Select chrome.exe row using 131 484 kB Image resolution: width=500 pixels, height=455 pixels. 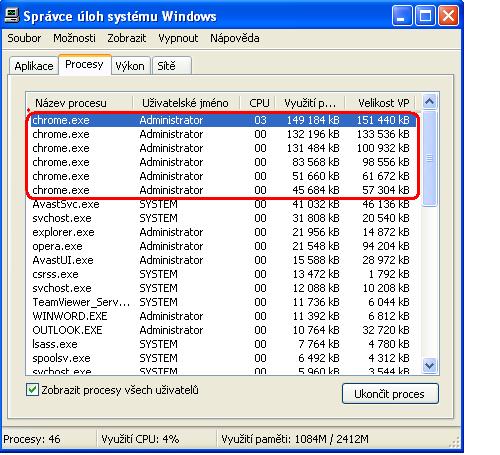tap(223, 148)
